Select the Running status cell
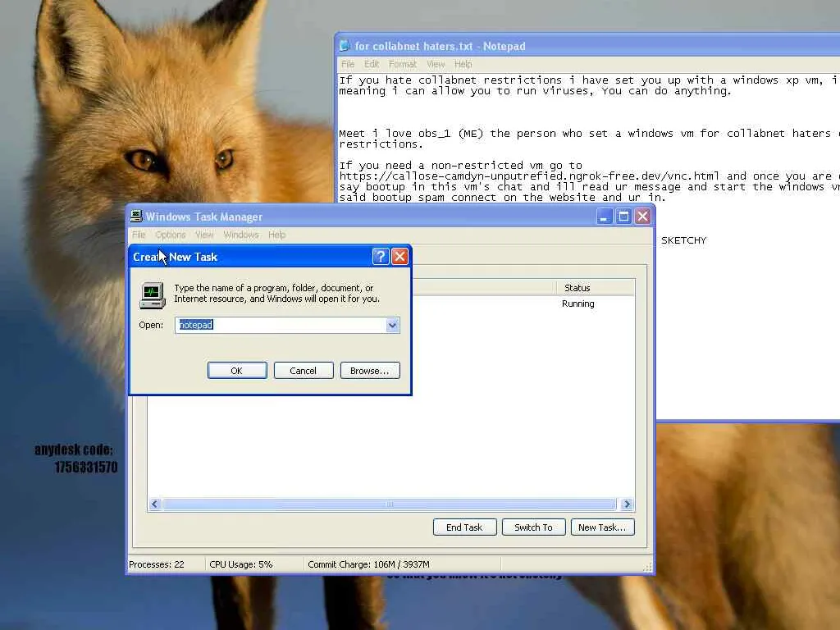This screenshot has width=840, height=630. (x=578, y=304)
